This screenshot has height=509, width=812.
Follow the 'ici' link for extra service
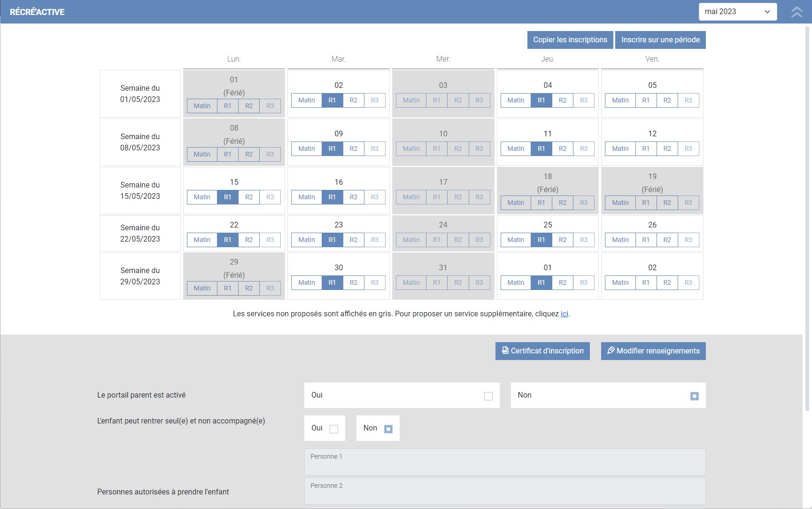coord(564,314)
